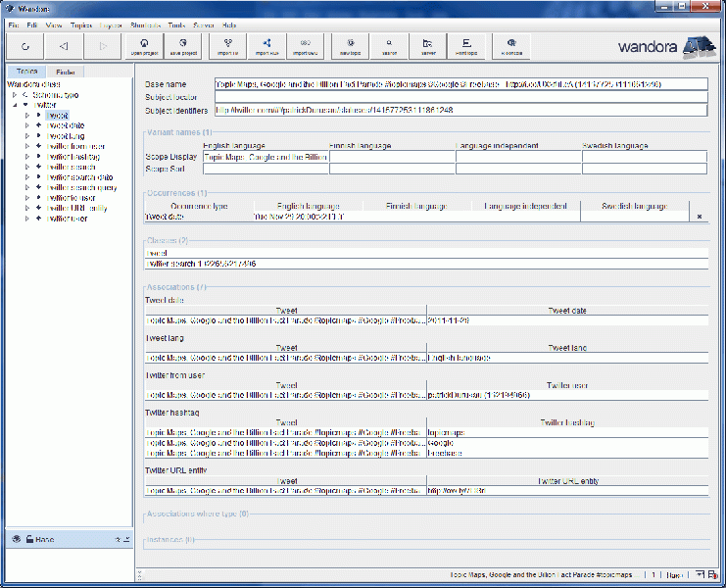Select Twitter search date in tree
726x588 pixels.
(79, 176)
